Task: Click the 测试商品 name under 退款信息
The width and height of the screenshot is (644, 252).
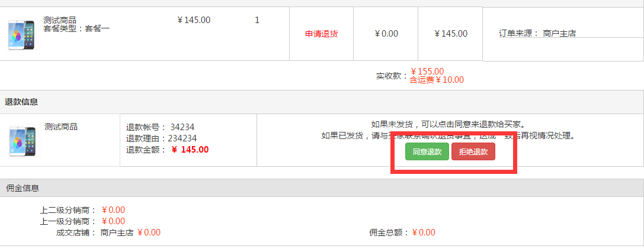Action: (x=61, y=127)
